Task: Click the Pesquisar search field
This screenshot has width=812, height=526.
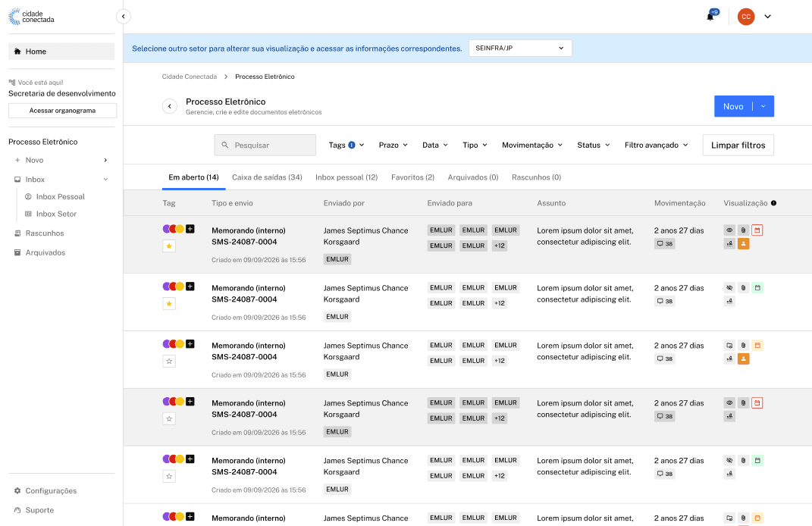Action: (x=265, y=145)
